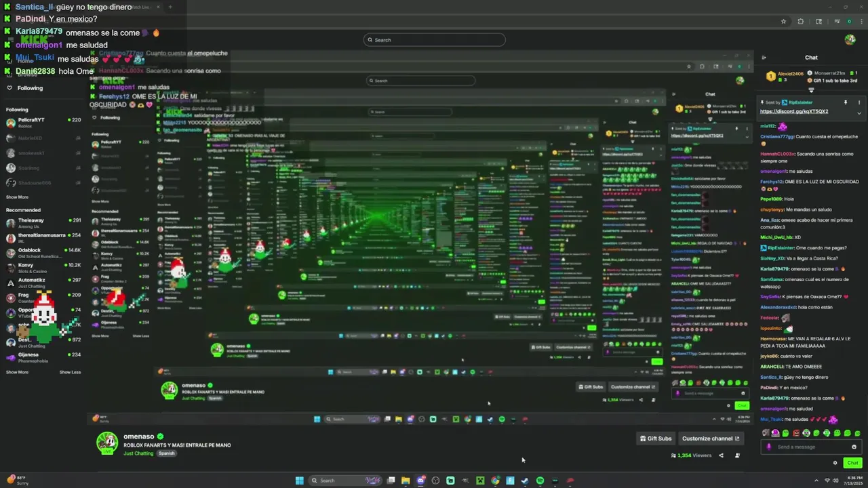
Task: Open Steam from taskbar
Action: (525, 481)
